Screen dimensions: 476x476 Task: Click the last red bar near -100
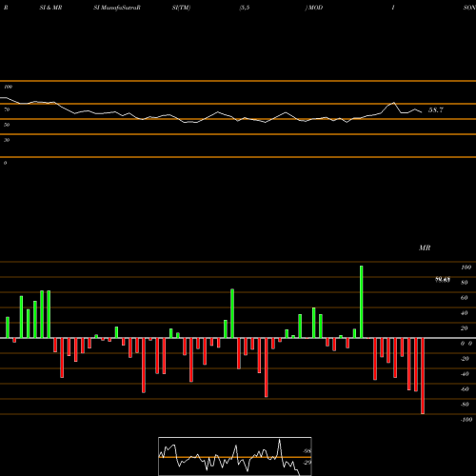[423, 376]
